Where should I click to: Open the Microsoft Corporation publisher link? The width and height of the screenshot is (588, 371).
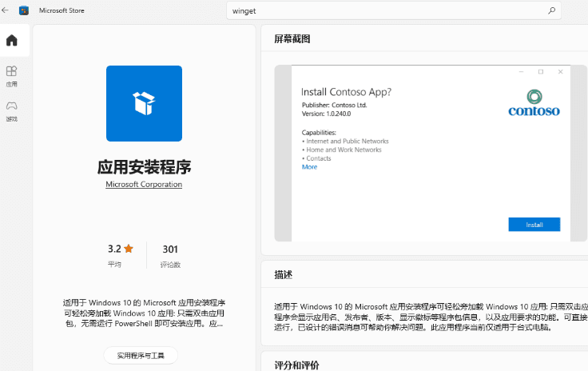tap(144, 185)
